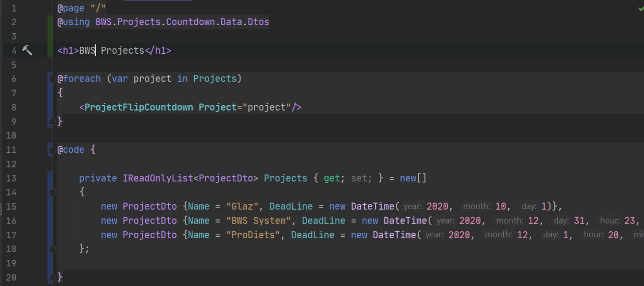
Task: Click the @code keyword
Action: coord(71,149)
